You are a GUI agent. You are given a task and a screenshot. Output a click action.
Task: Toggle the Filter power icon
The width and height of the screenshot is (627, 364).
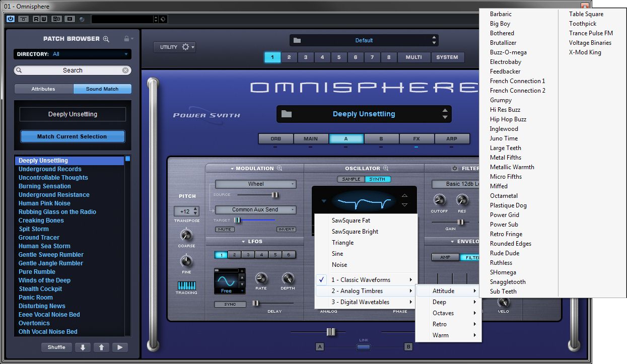pyautogui.click(x=455, y=169)
